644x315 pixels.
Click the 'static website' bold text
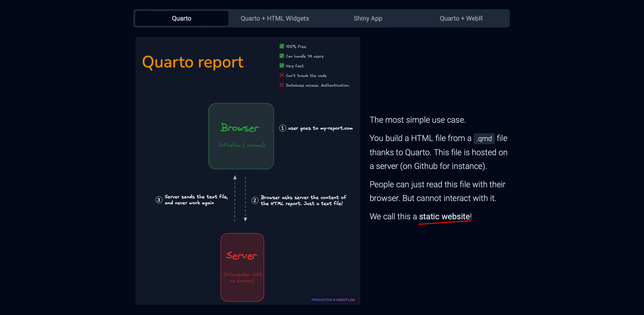click(444, 217)
